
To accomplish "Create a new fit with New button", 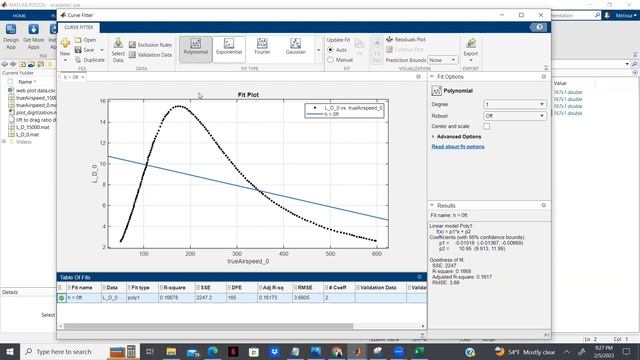I will tap(65, 46).
